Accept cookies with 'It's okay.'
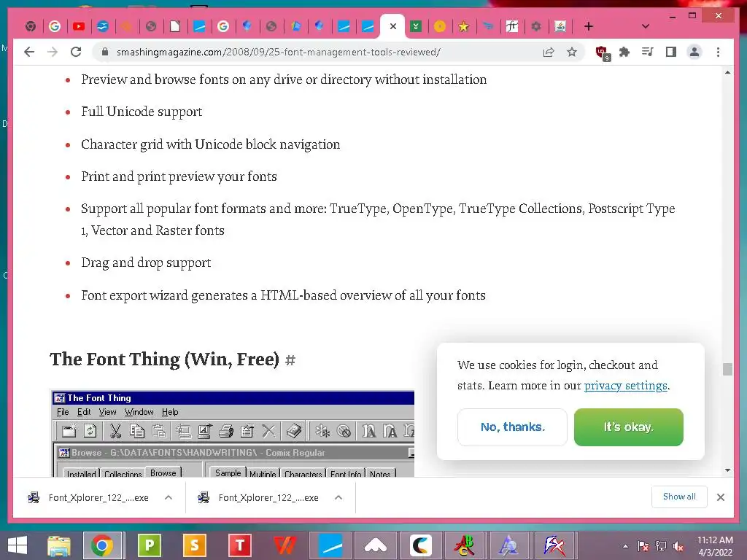Image resolution: width=747 pixels, height=560 pixels. pyautogui.click(x=629, y=427)
